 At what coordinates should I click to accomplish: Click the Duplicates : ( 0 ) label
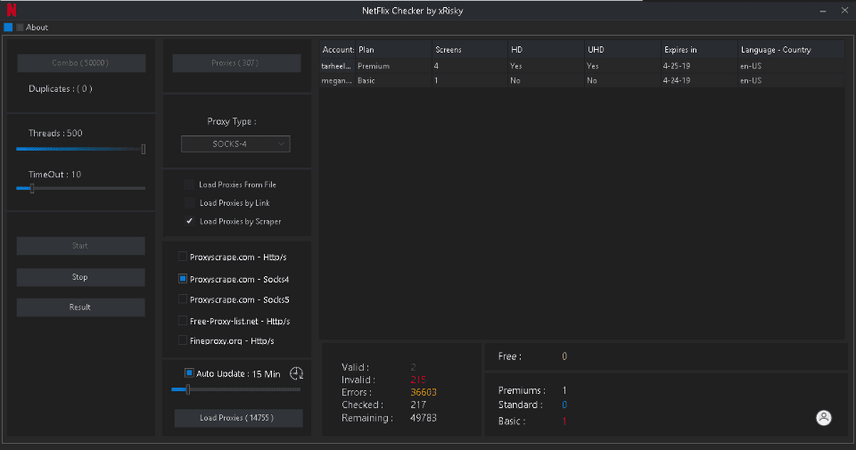click(60, 88)
